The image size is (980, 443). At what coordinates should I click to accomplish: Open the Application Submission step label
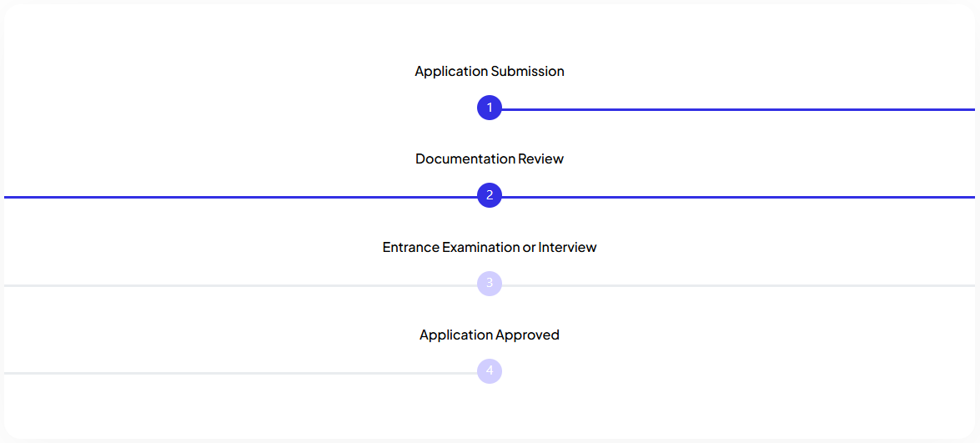tap(490, 71)
